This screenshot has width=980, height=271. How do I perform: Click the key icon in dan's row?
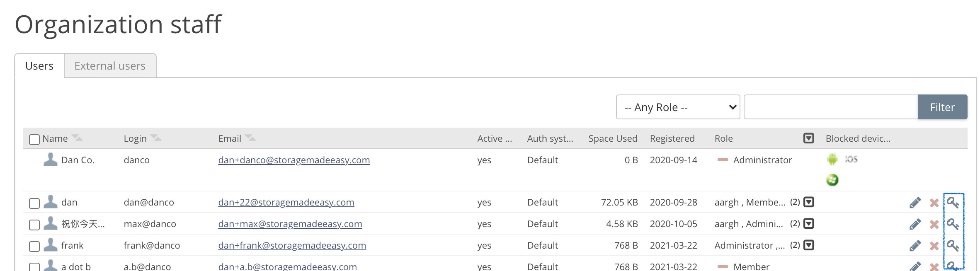tap(953, 203)
